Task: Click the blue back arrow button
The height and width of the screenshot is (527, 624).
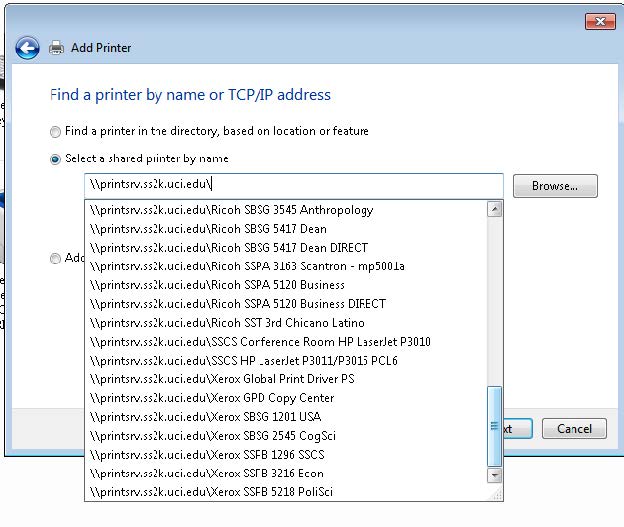Action: [27, 47]
